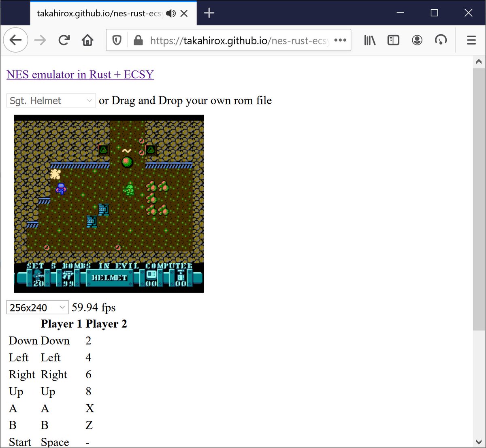Expand the 256x240 resolution dropdown

37,307
